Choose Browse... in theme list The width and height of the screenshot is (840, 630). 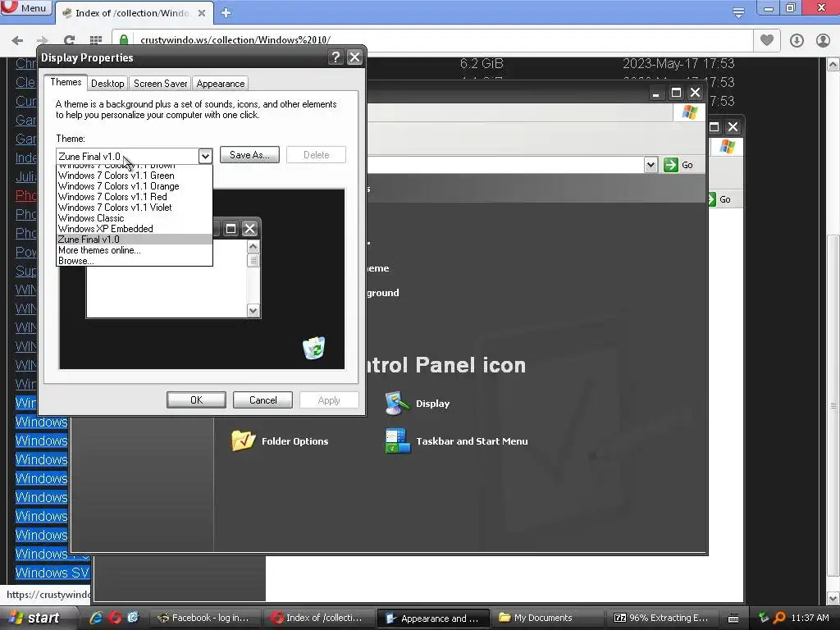pos(134,261)
